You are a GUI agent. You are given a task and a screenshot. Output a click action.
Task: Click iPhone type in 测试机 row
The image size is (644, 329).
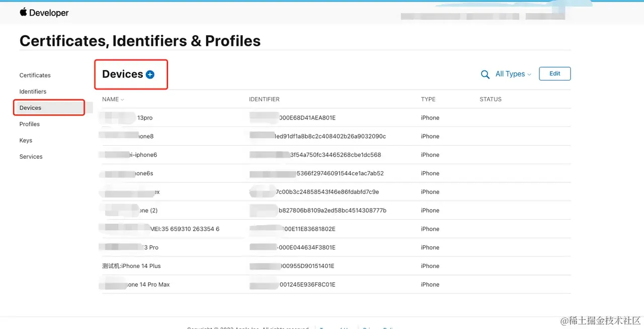(430, 266)
